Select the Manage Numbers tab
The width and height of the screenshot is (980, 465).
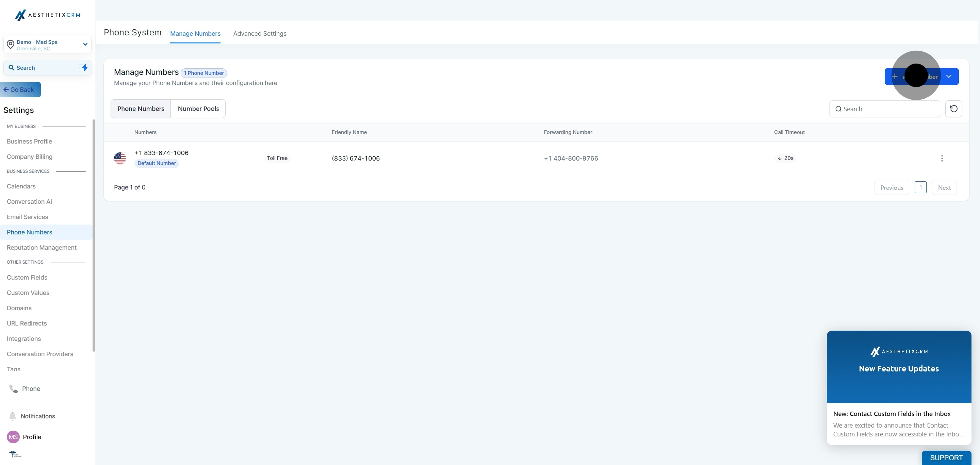(x=195, y=33)
